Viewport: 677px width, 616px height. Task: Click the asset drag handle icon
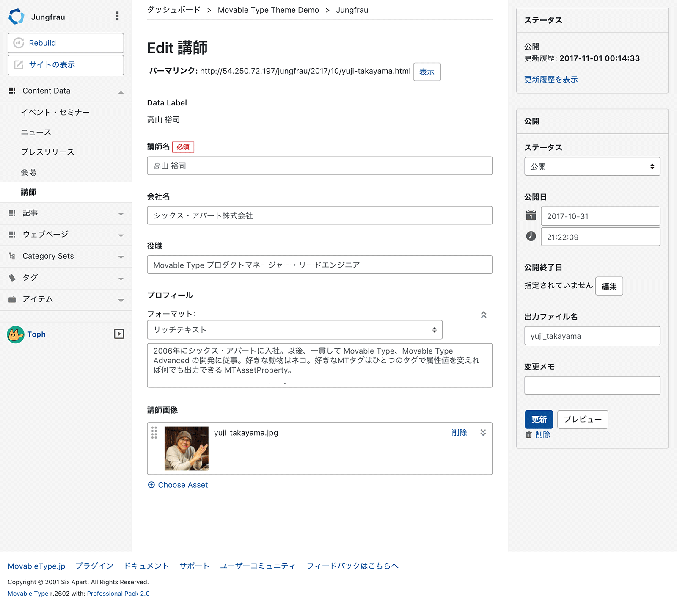click(x=154, y=432)
